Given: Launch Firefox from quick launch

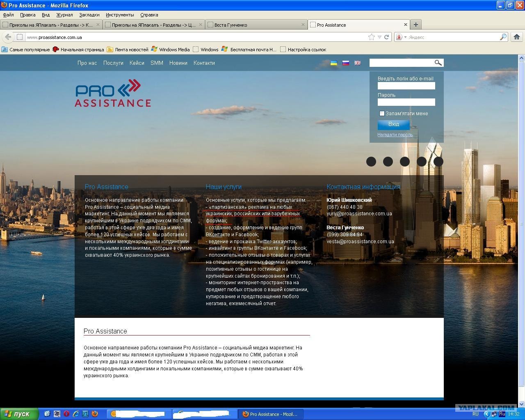Looking at the screenshot, I should point(95,414).
